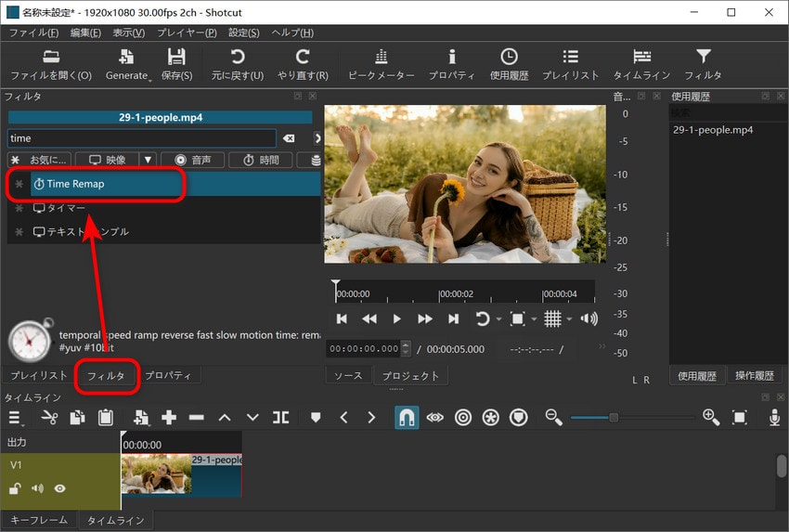
Task: Switch to the プレイリスト tab
Action: 39,375
